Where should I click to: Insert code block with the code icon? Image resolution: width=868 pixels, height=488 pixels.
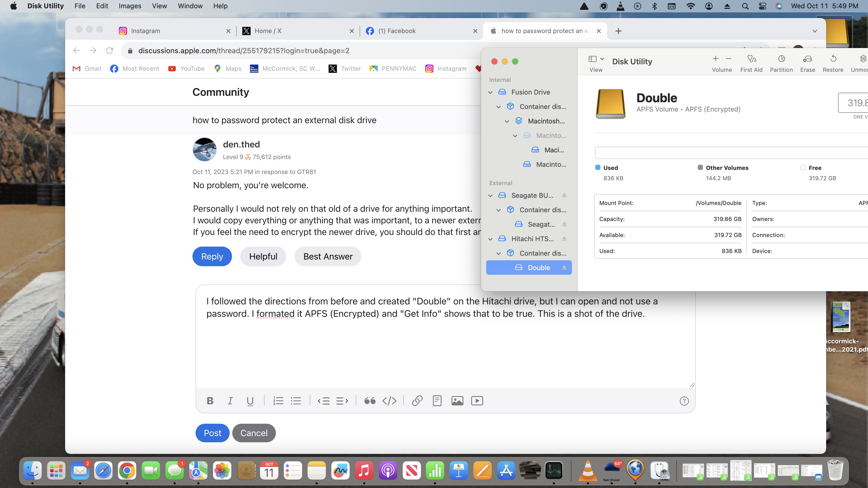click(x=389, y=401)
